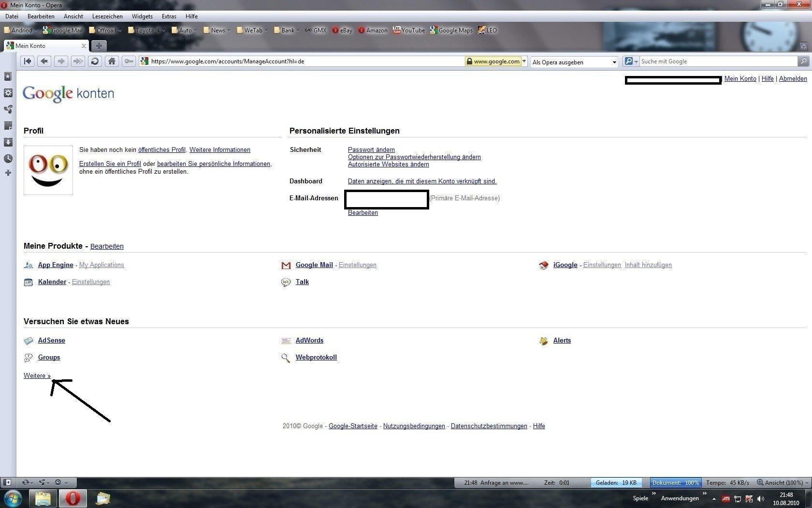Click the App Engine icon
812x508 pixels.
coord(29,265)
